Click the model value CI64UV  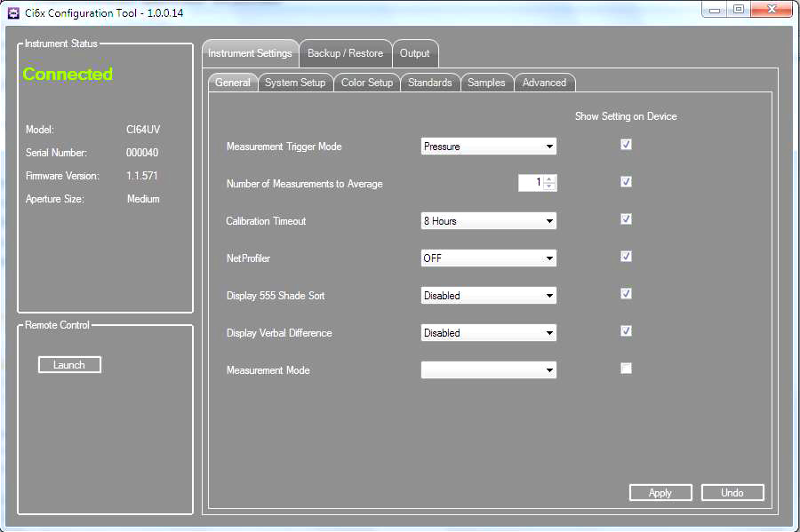coord(143,130)
